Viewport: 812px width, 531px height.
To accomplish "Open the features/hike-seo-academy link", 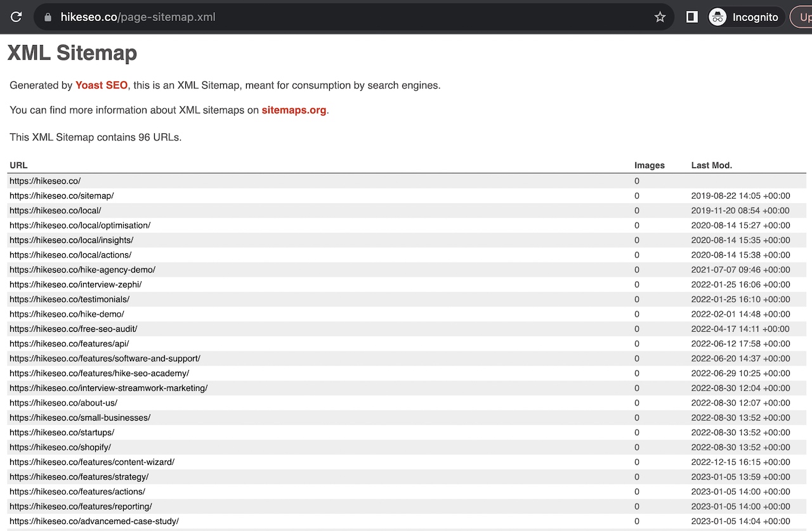I will pos(99,373).
